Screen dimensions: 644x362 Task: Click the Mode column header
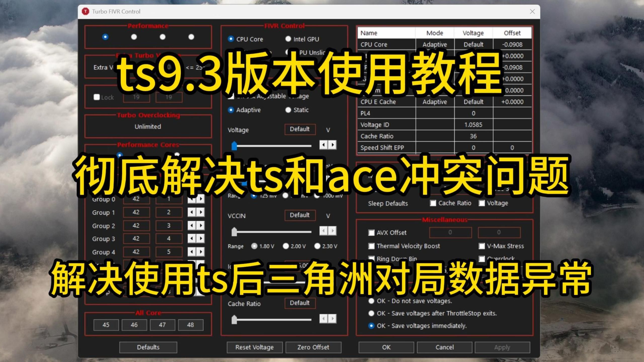click(x=435, y=33)
